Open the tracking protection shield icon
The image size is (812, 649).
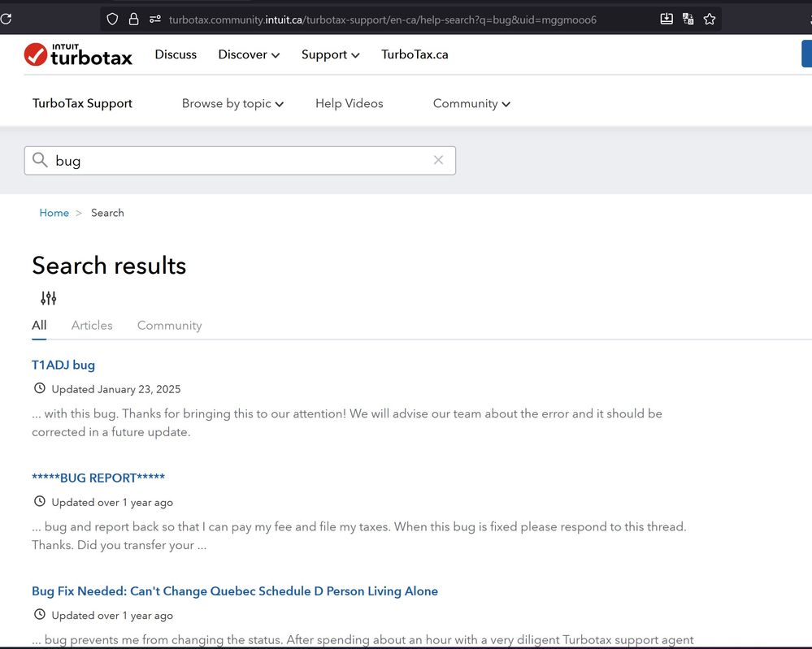[112, 19]
